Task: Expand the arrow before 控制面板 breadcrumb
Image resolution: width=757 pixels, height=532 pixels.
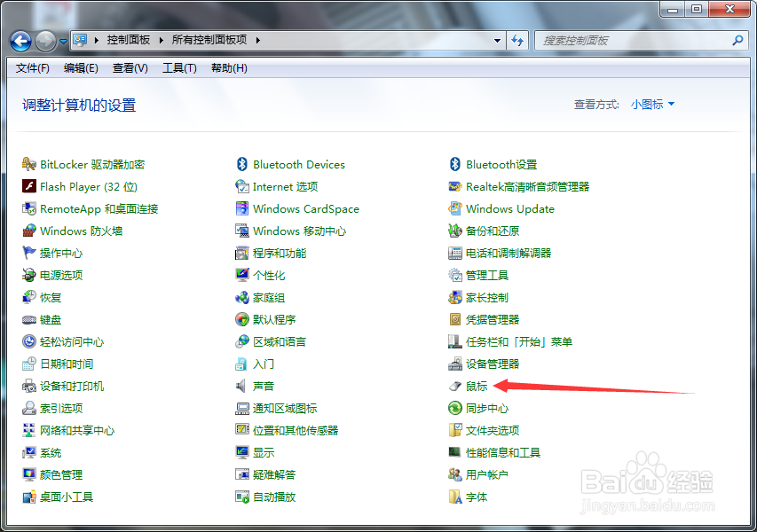Action: click(97, 40)
